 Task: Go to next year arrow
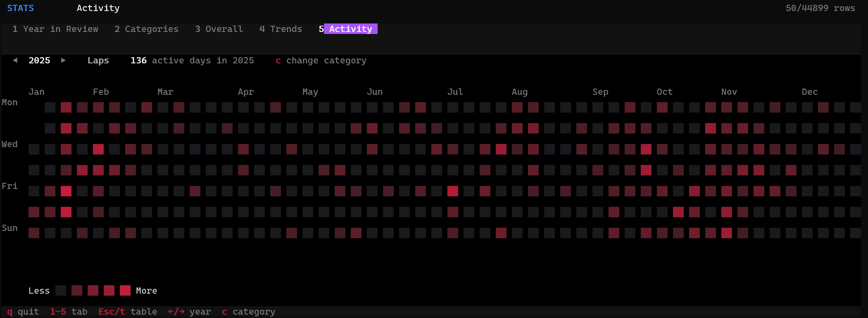(63, 60)
